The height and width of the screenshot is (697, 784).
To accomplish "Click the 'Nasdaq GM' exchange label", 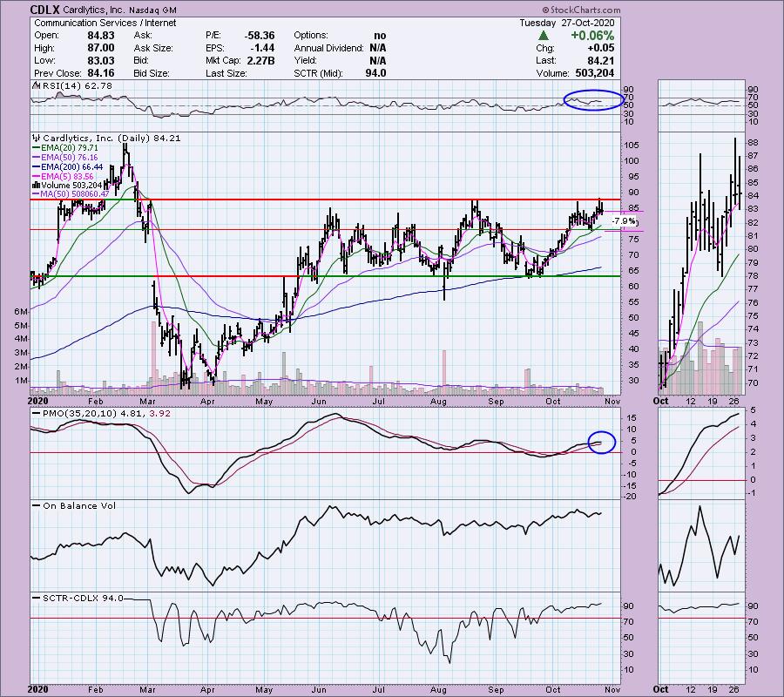I will tap(152, 10).
